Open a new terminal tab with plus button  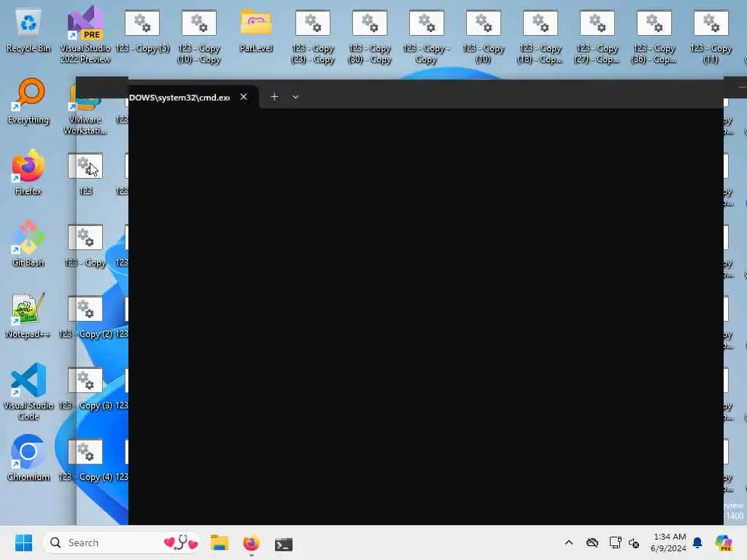(x=274, y=97)
